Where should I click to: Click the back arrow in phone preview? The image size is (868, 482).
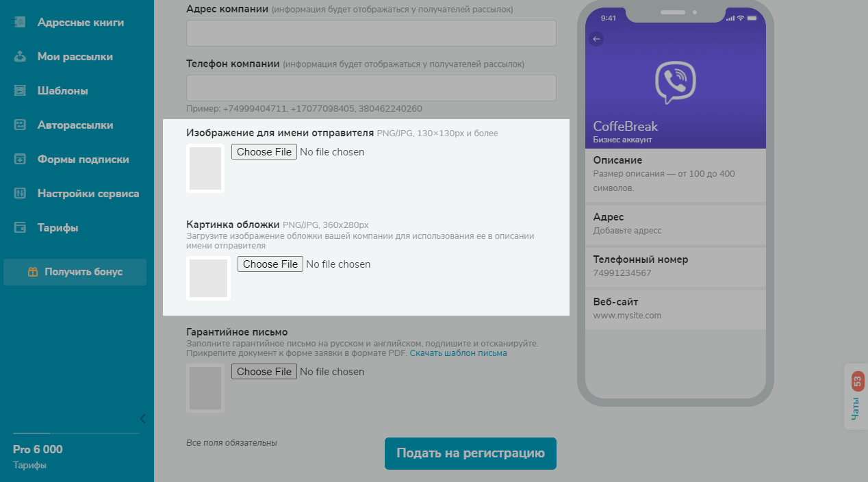click(x=596, y=39)
